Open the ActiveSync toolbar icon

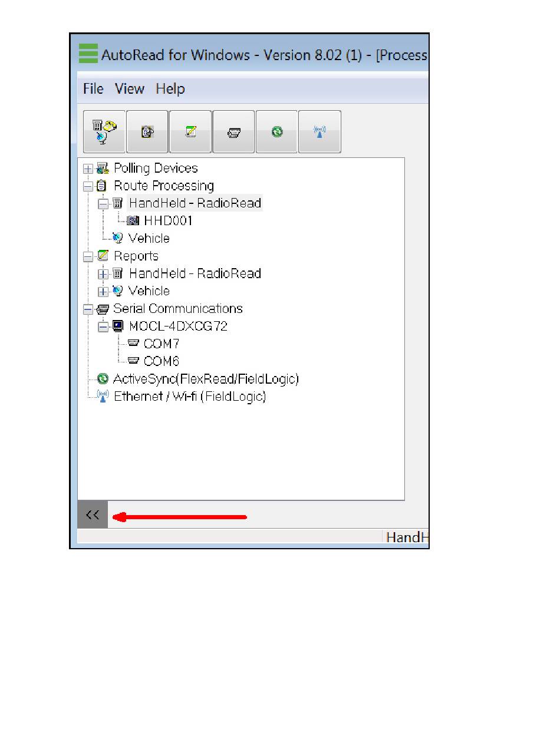coord(276,131)
